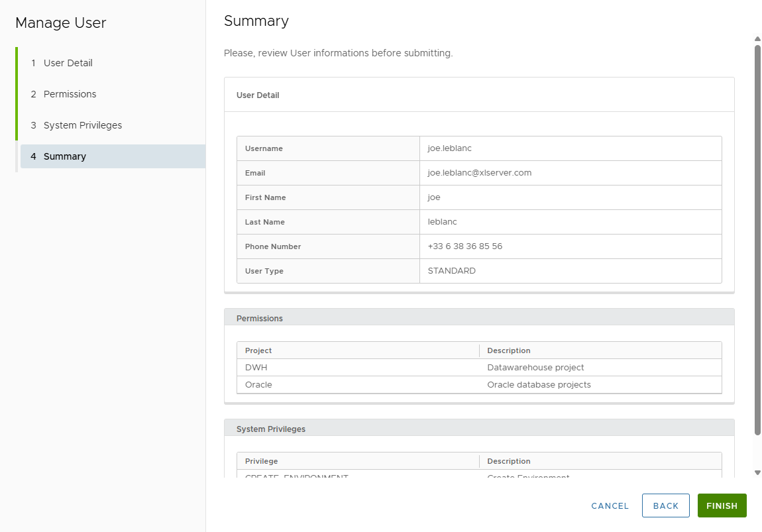762x532 pixels.
Task: Click Description header in Permissions table
Action: pos(508,350)
